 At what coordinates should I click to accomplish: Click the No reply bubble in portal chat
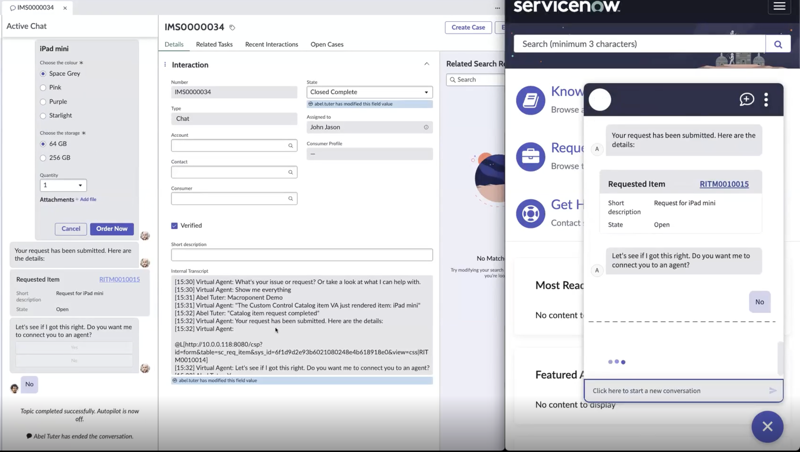click(x=760, y=302)
